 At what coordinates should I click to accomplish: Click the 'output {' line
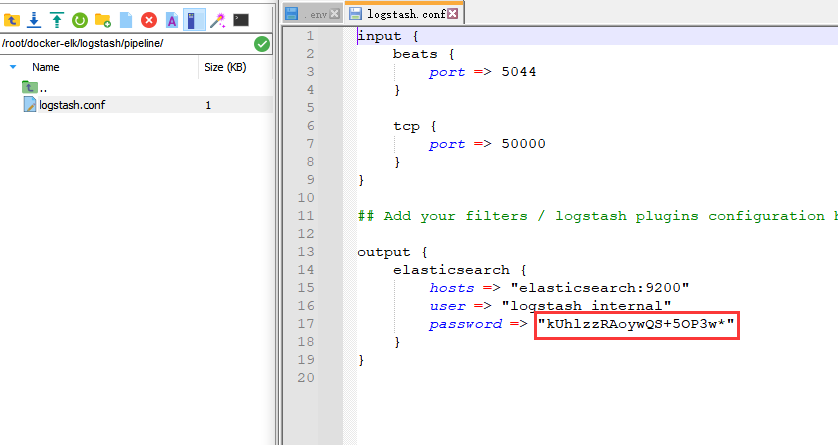[x=392, y=252]
